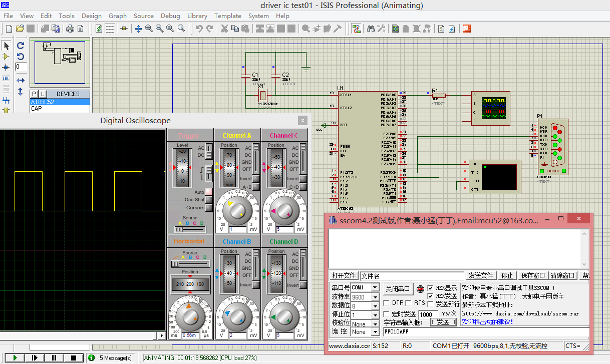The image size is (610, 364).
Task: Create a new design file
Action: 9,29
